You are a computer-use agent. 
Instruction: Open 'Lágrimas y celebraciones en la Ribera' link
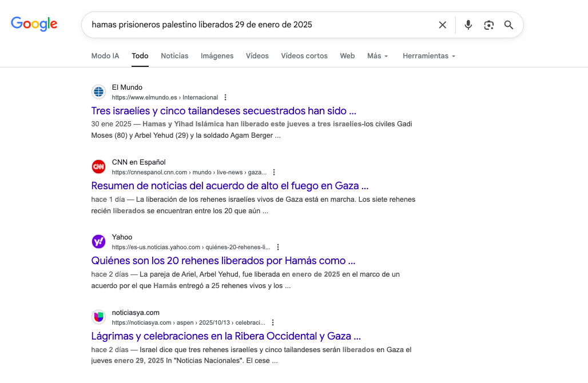point(226,336)
